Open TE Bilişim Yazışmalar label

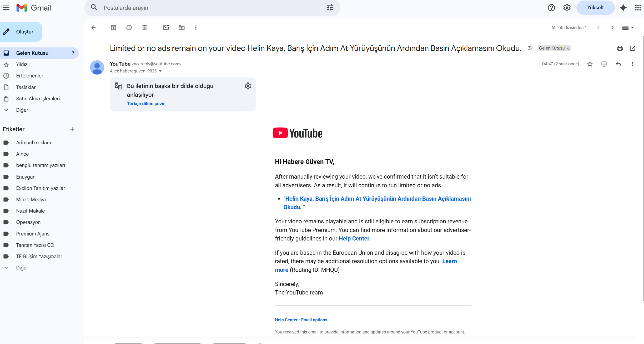(x=39, y=256)
